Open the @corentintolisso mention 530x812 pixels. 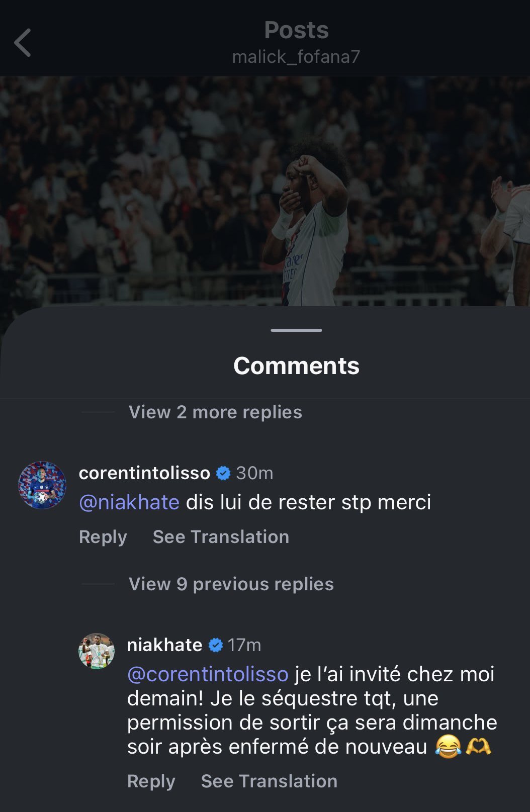[x=208, y=674]
